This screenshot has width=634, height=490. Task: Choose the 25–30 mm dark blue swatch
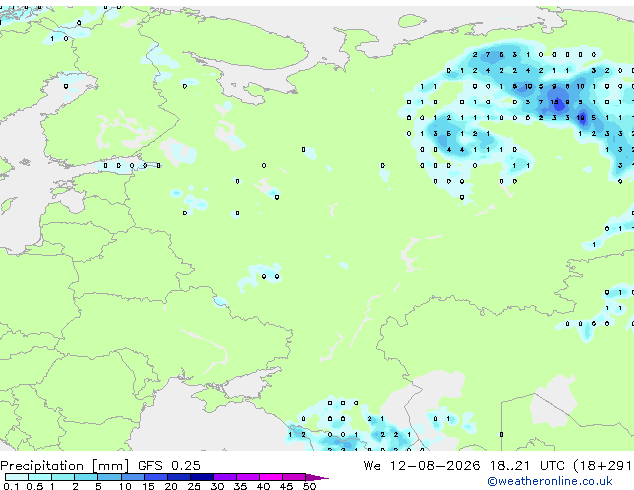coord(201,477)
